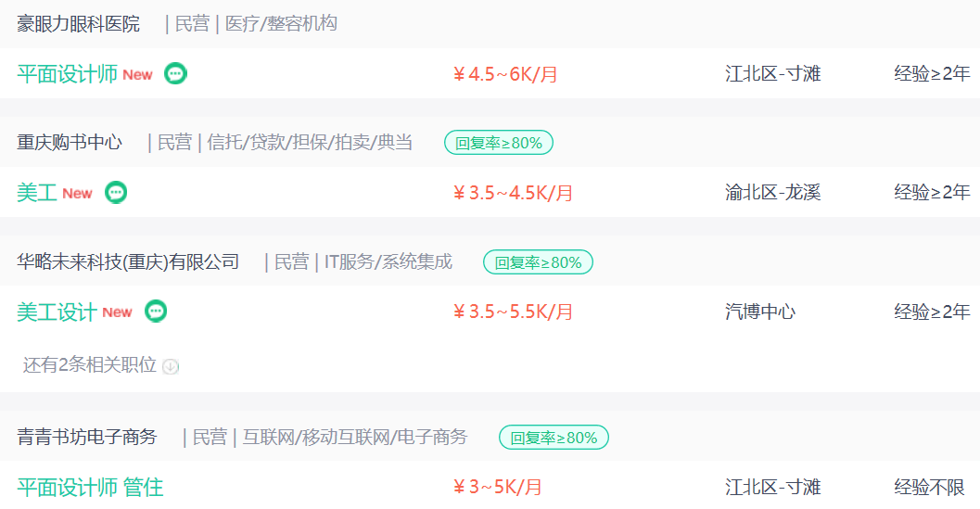The height and width of the screenshot is (509, 980).
Task: Open chat icon beside 平面设计师 New
Action: [175, 74]
